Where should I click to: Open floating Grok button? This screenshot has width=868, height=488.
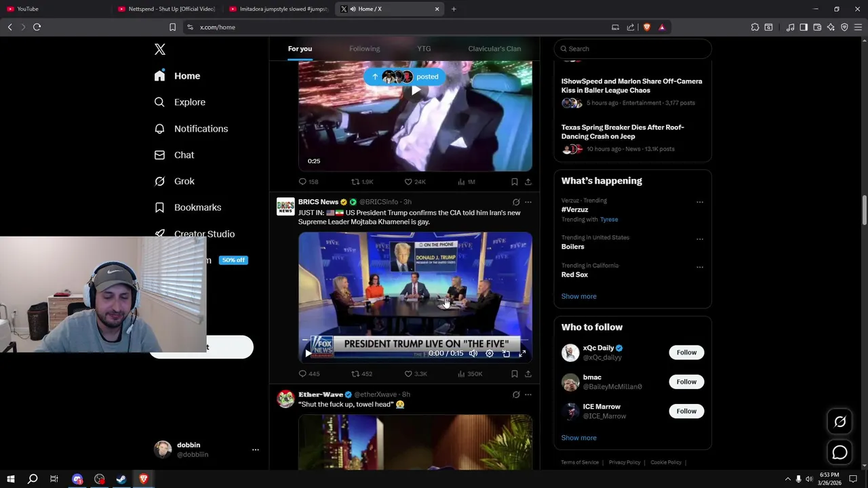[840, 422]
